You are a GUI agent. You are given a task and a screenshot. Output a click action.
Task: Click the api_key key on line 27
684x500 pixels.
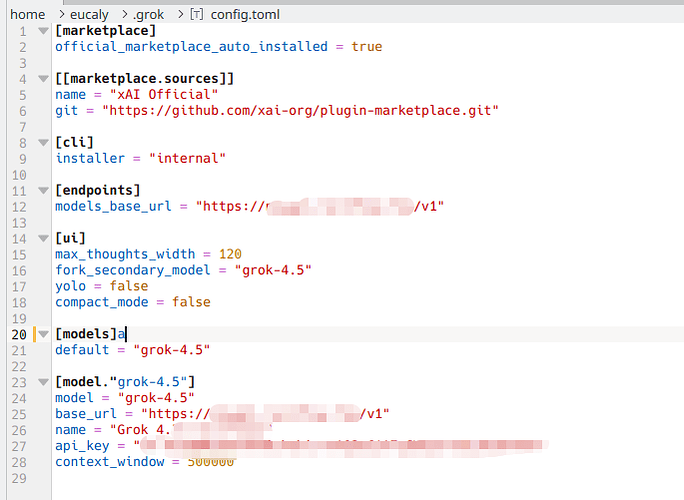[x=82, y=446]
